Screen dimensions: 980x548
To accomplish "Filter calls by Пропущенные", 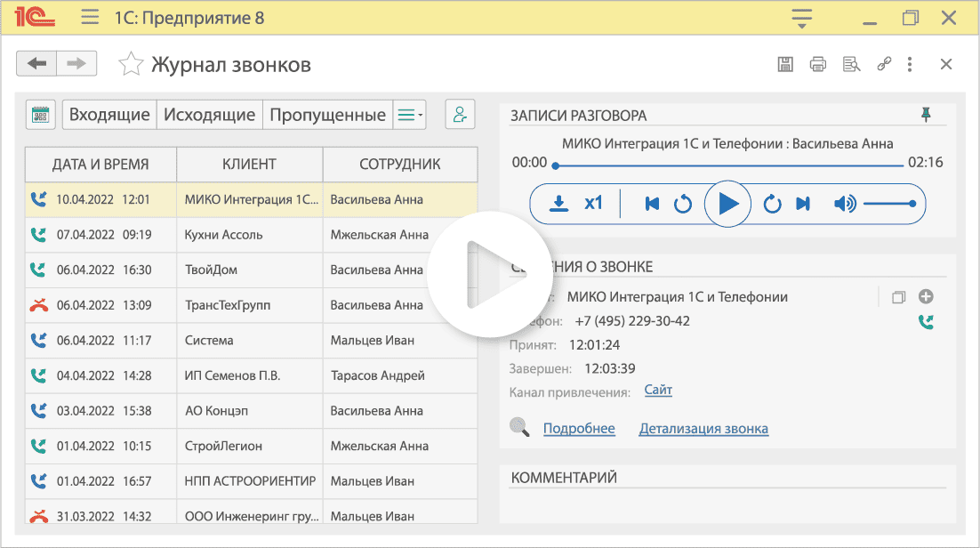I will click(326, 114).
